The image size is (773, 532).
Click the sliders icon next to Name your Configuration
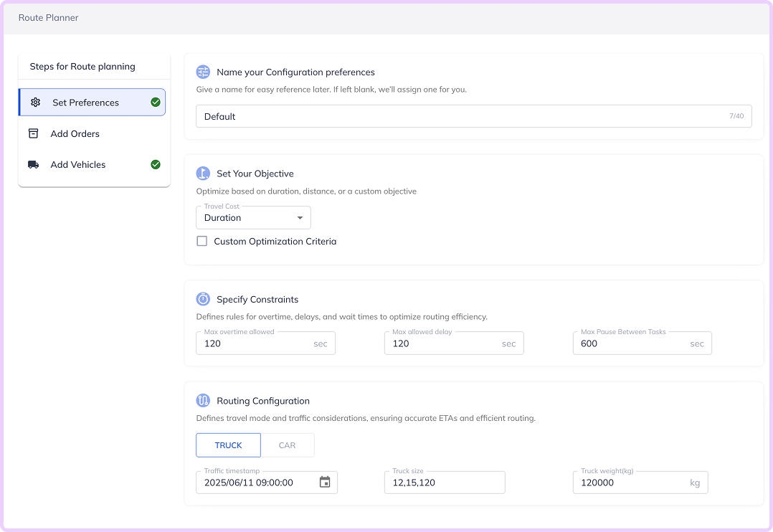pyautogui.click(x=203, y=72)
